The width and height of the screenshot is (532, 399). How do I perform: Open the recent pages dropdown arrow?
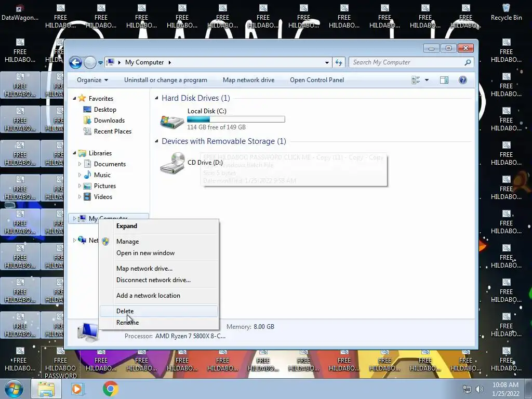tap(100, 63)
